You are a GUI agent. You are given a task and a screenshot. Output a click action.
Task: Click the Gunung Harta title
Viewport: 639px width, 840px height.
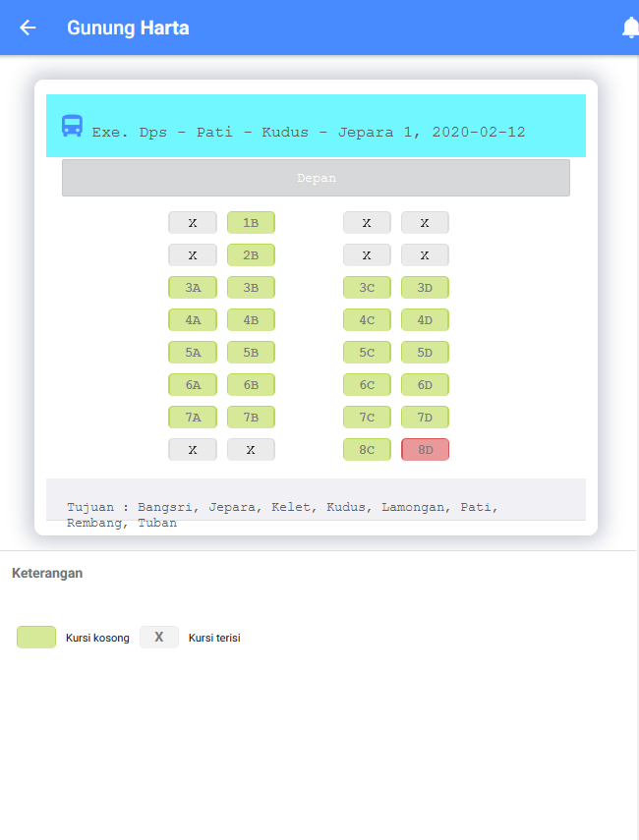click(128, 28)
